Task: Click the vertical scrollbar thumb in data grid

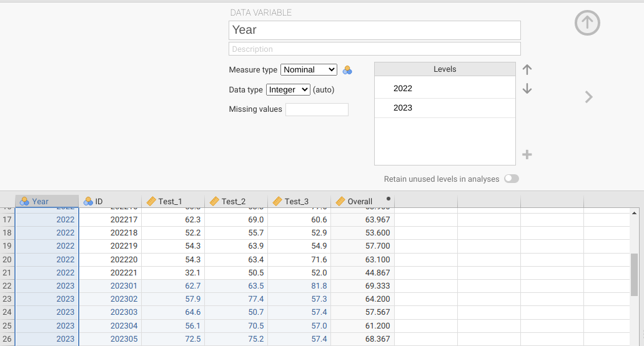Action: (x=634, y=274)
